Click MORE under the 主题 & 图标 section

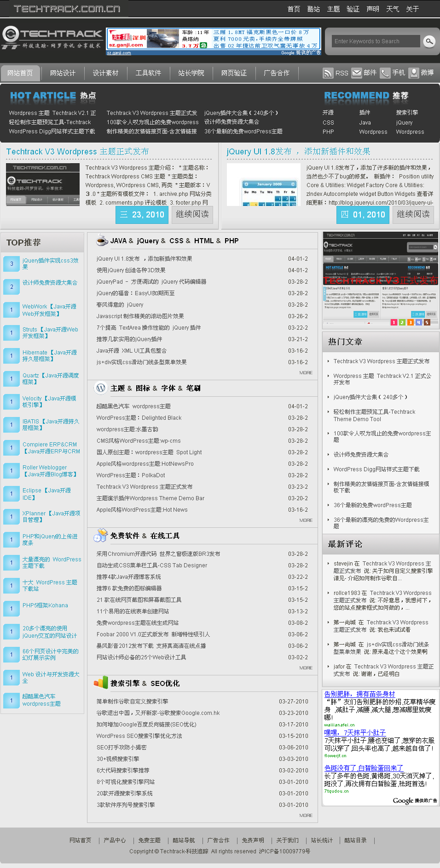pos(306,520)
